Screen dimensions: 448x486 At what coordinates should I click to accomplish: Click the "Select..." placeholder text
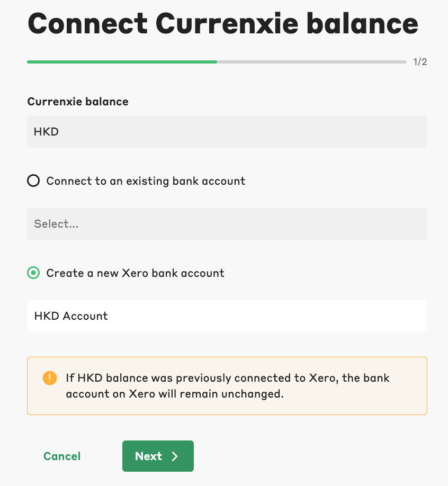point(56,224)
